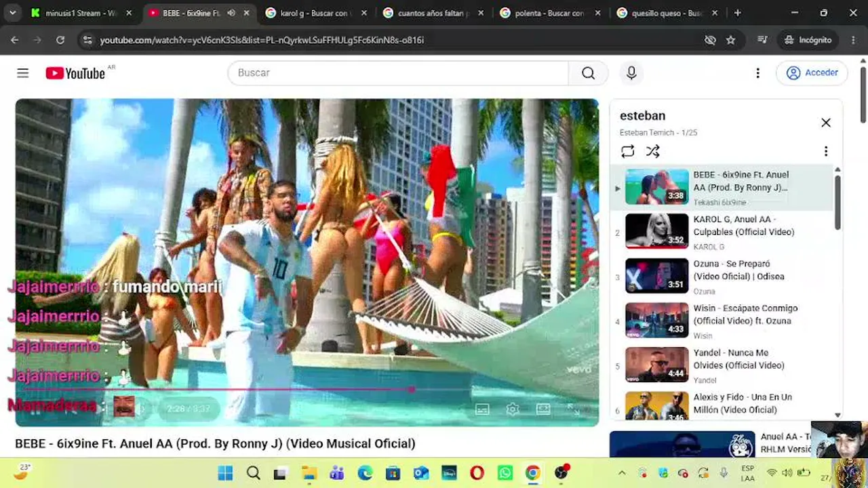Click the third-party cookies blocked eye icon

click(710, 40)
